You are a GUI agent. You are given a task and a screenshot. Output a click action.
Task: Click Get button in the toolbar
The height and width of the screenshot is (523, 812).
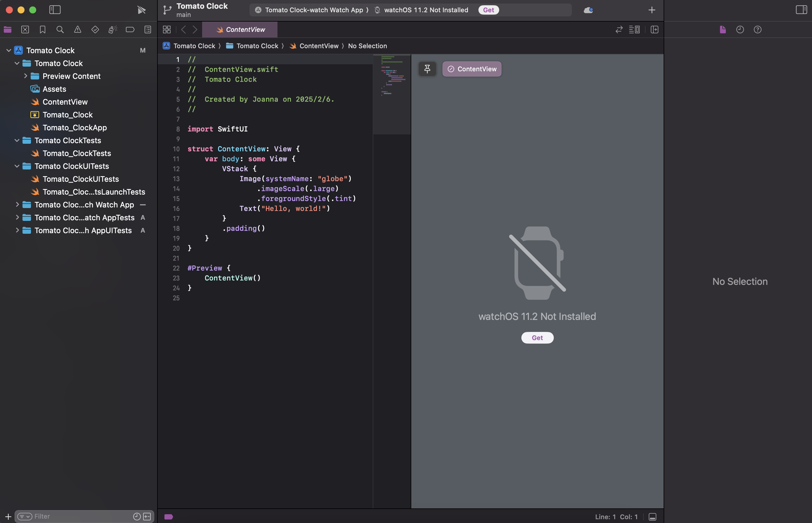(x=488, y=10)
